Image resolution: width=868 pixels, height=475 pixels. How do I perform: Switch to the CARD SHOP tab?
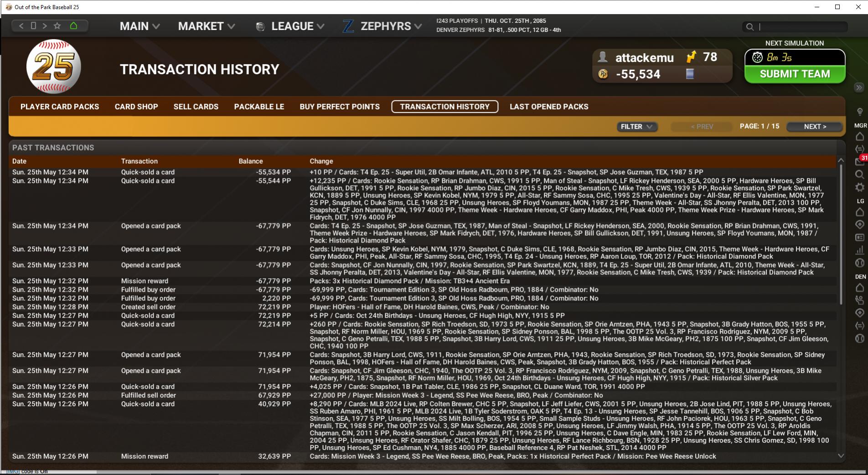point(136,107)
